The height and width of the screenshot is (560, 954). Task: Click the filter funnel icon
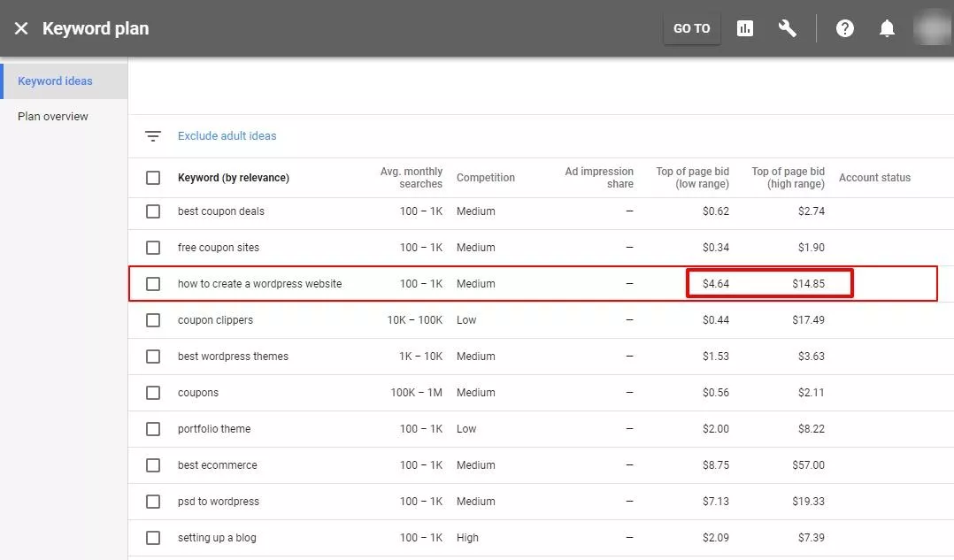coord(153,135)
